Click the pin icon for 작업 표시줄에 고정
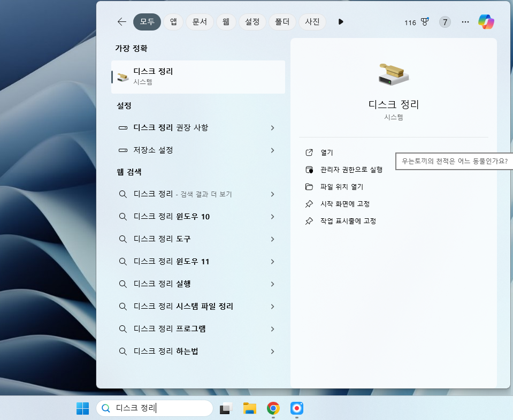The height and width of the screenshot is (420, 513). [x=309, y=221]
